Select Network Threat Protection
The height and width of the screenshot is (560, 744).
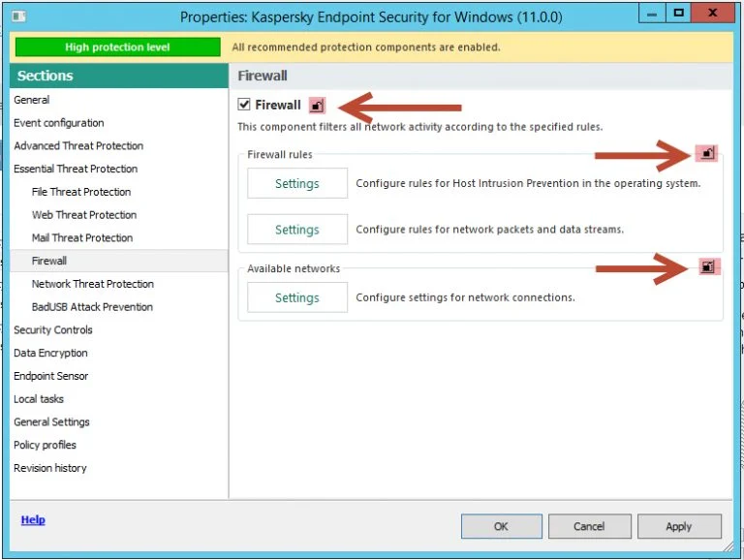tap(118, 284)
